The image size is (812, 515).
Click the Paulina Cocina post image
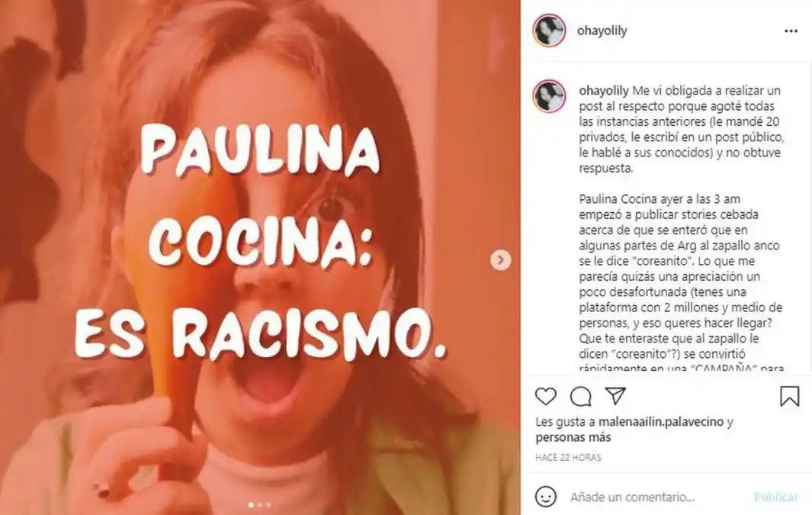point(260,258)
